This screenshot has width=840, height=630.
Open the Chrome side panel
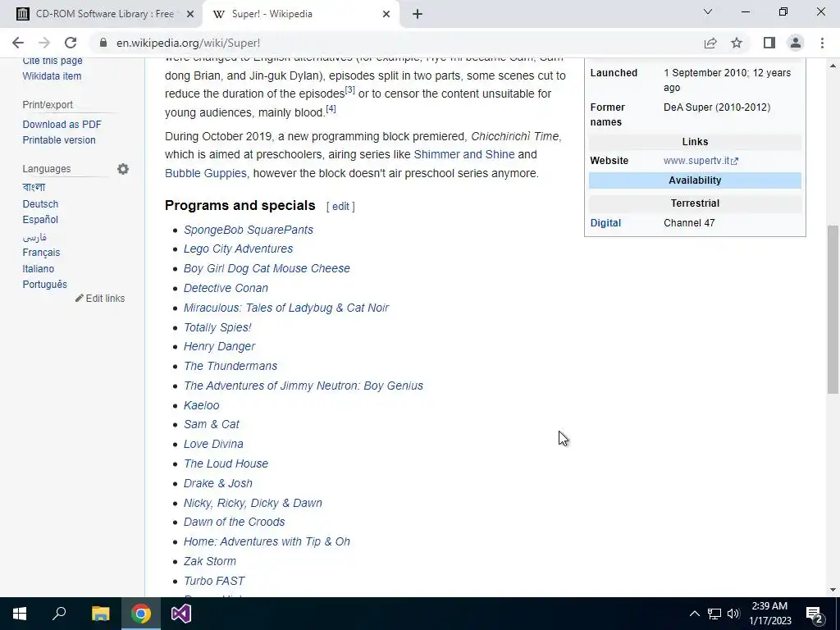point(769,43)
